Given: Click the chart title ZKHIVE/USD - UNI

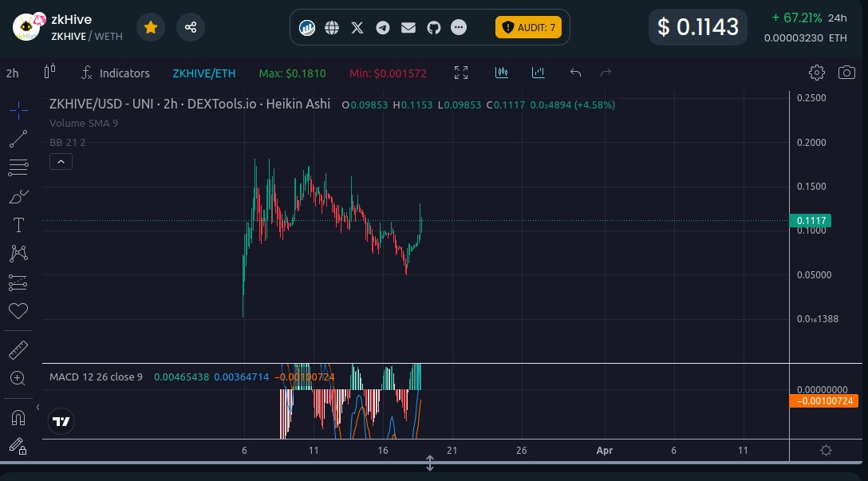Looking at the screenshot, I should [101, 104].
